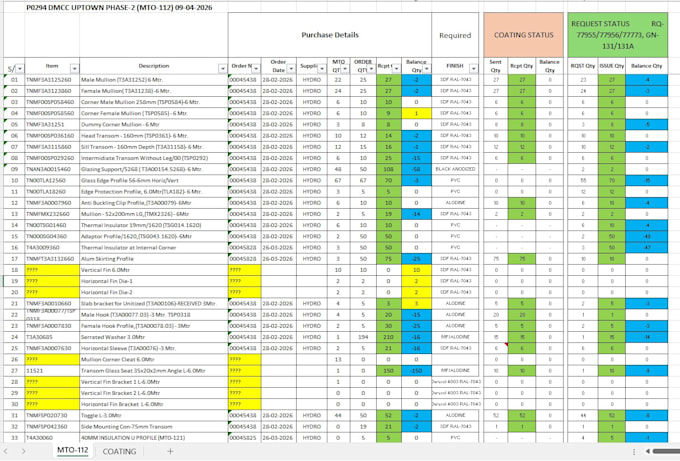
Task: Select item cell TNMF3A3125260
Action: [x=52, y=80]
